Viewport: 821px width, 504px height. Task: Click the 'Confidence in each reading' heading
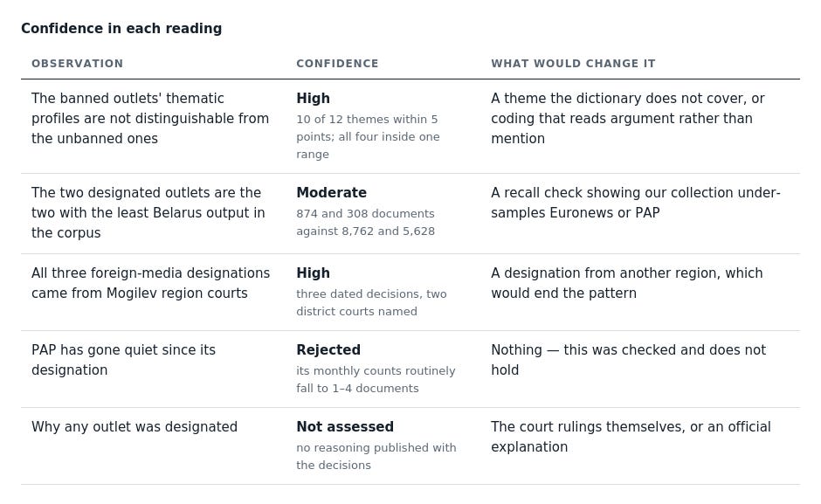coord(121,28)
